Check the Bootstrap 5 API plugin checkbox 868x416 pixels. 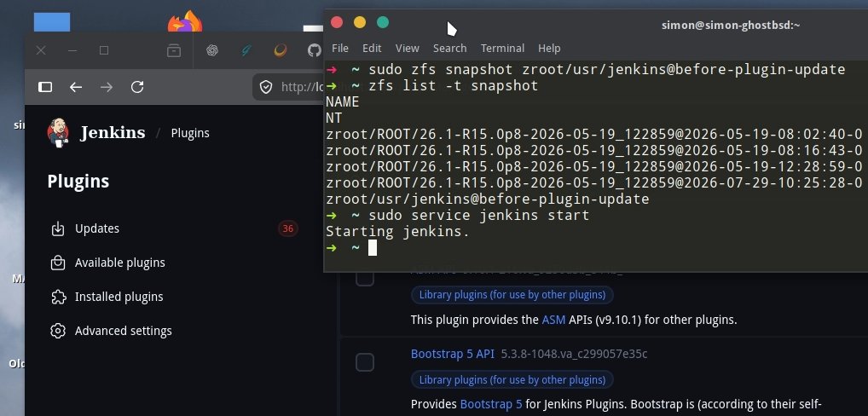point(365,362)
